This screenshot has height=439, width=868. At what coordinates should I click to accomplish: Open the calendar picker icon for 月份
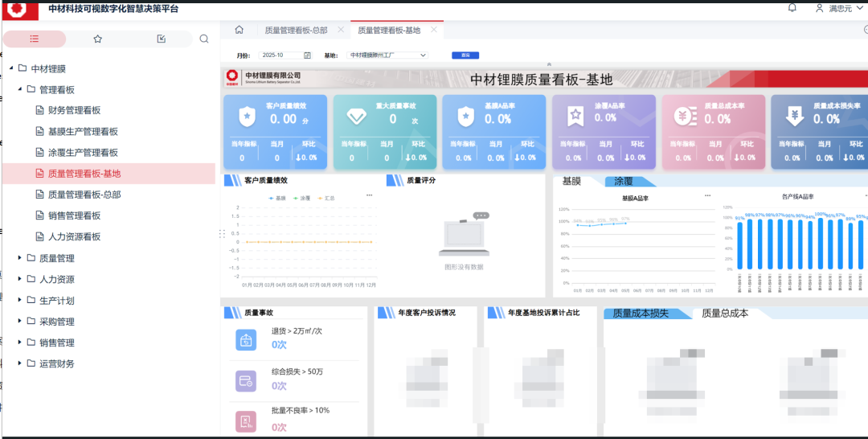click(x=307, y=55)
